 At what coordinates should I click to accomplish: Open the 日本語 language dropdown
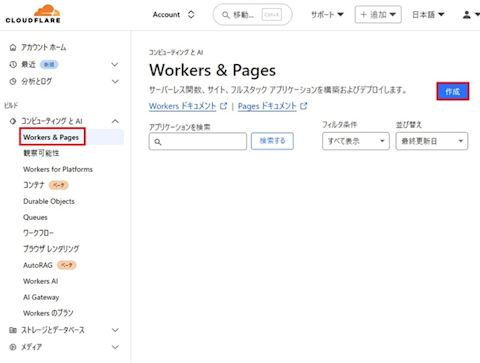(428, 15)
